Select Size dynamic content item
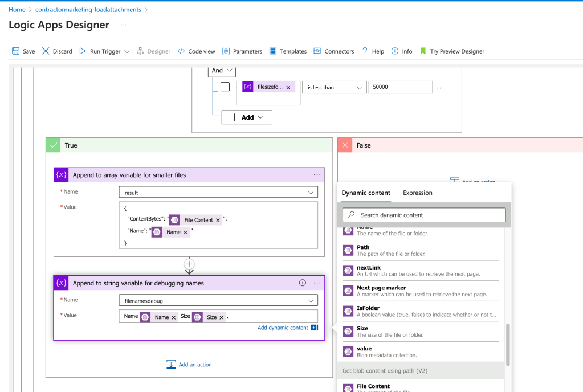The image size is (583, 392). 421,332
